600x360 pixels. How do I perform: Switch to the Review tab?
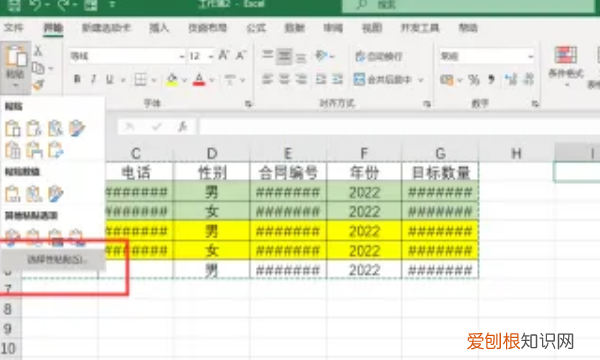tap(333, 28)
